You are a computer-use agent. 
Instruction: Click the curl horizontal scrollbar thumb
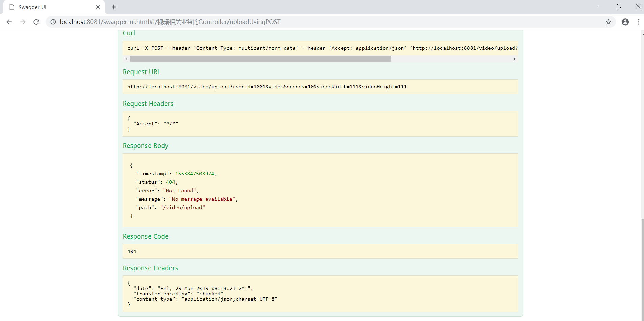click(x=260, y=59)
